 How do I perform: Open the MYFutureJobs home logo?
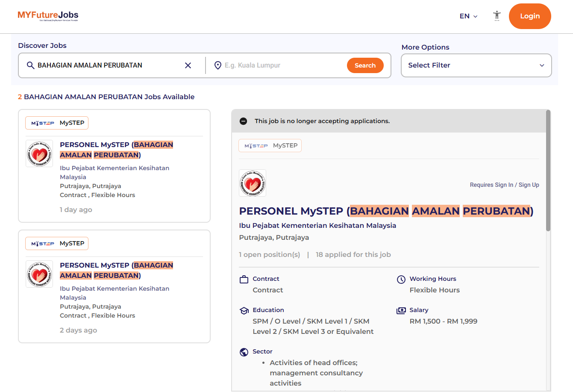[x=48, y=16]
